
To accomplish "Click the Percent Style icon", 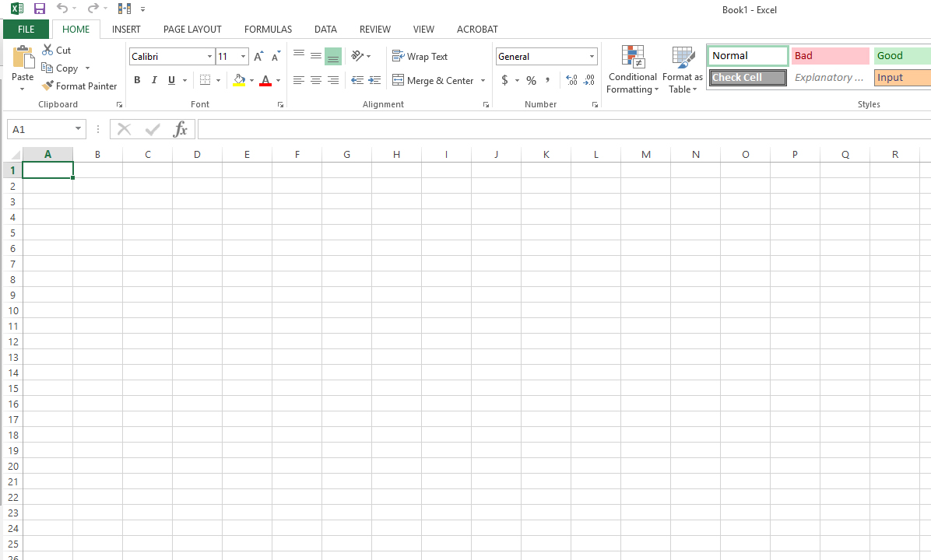I will point(531,80).
